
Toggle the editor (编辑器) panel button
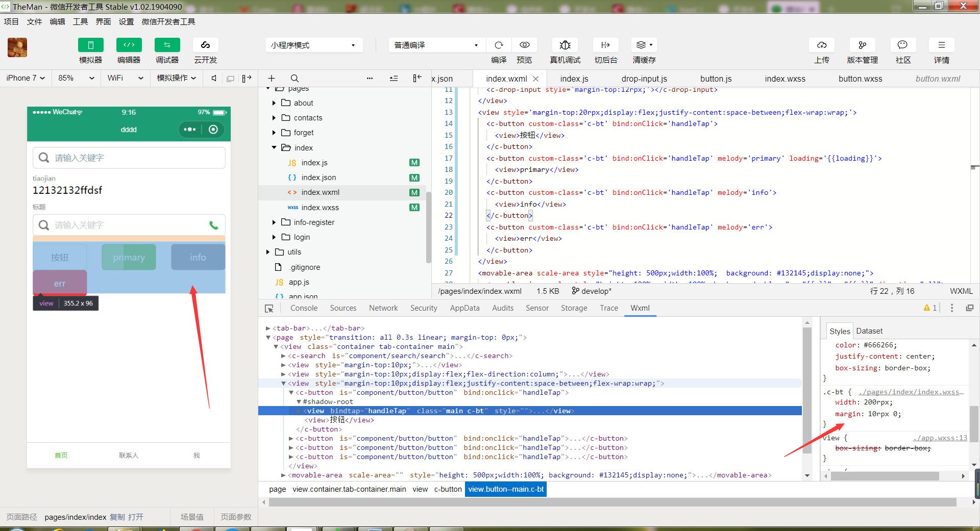pos(129,45)
